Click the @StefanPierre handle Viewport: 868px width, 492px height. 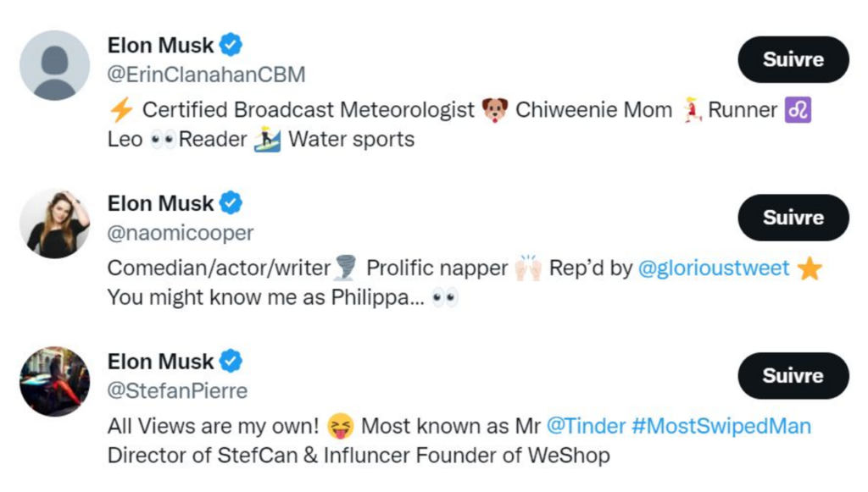(177, 391)
